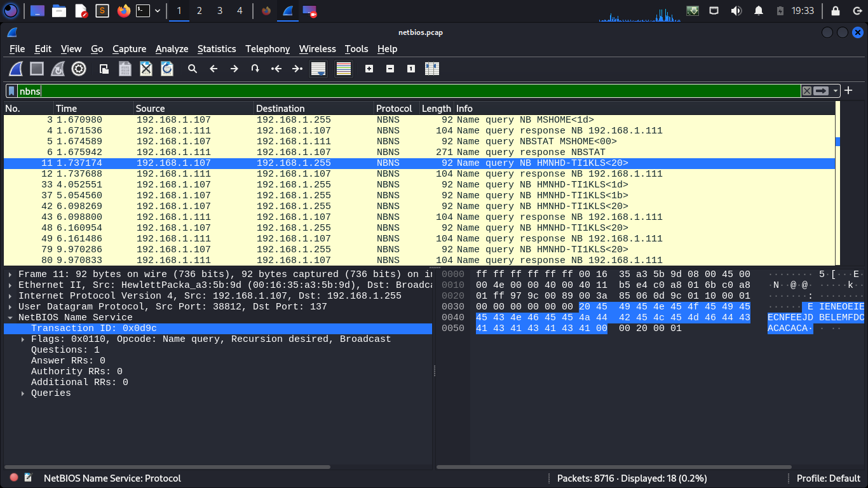Open capture options gear icon
The height and width of the screenshot is (488, 868).
pos(79,69)
